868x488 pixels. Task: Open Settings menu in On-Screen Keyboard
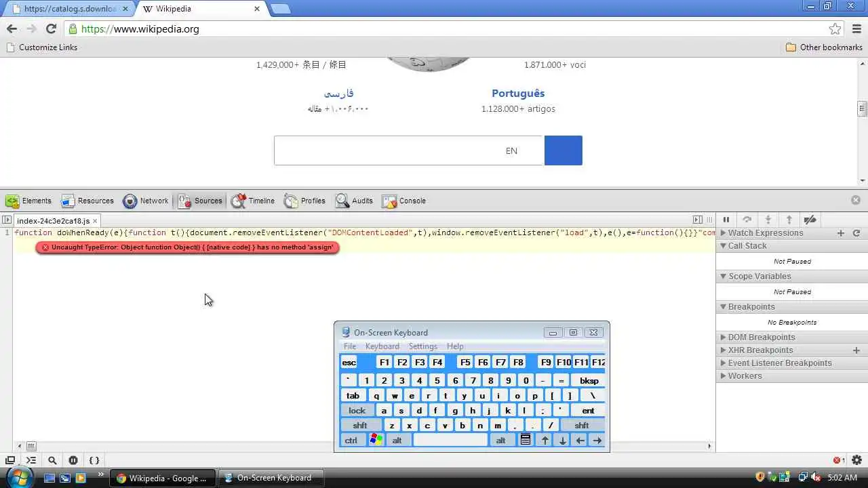coord(423,346)
